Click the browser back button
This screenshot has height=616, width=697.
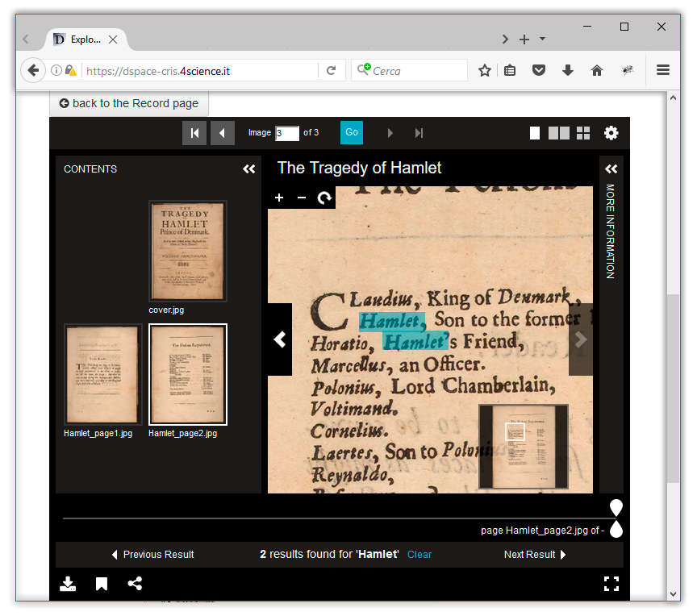[x=33, y=70]
